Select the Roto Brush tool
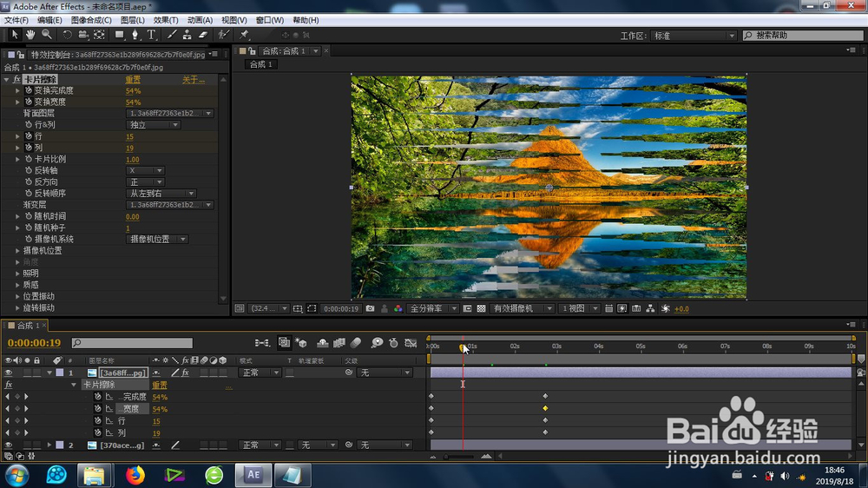Image resolution: width=868 pixels, height=488 pixels. (x=224, y=35)
